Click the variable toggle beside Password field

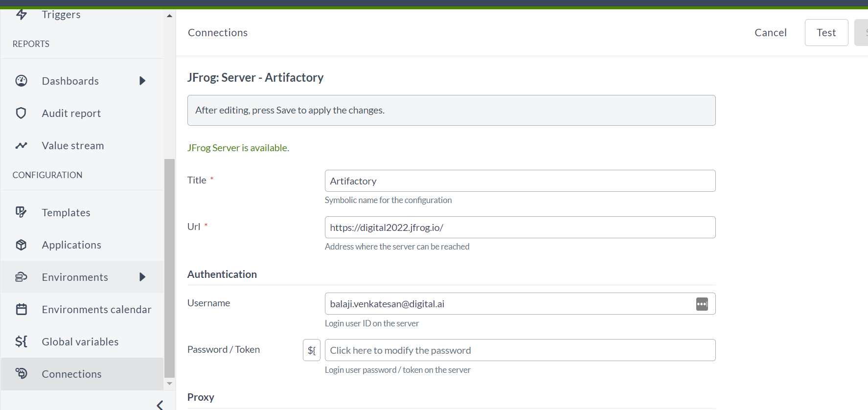click(x=312, y=350)
